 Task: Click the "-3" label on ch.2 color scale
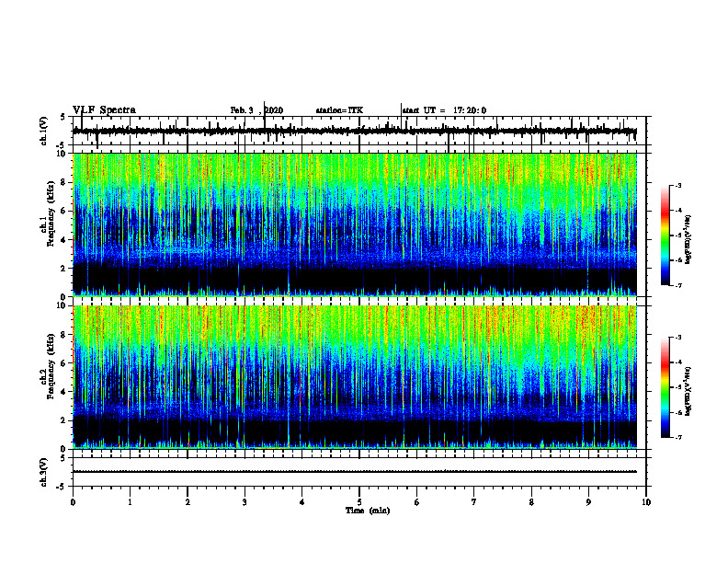coord(678,338)
